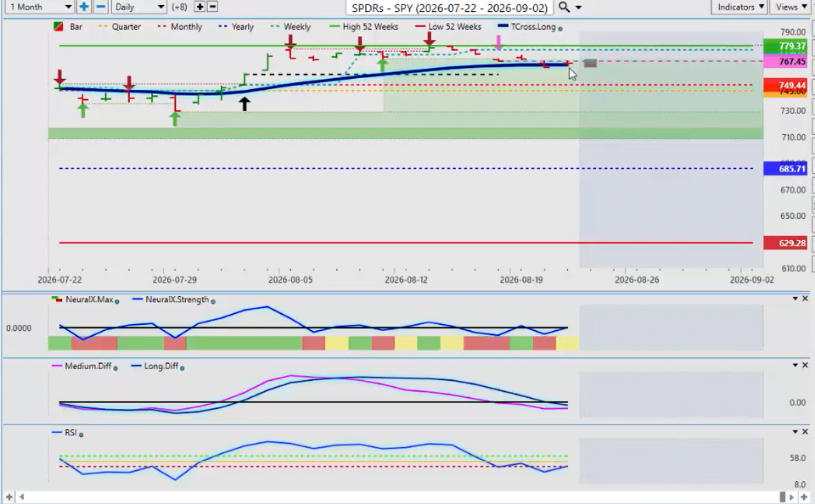815x504 pixels.
Task: Click the gray price marker box near cursor
Action: coord(590,63)
